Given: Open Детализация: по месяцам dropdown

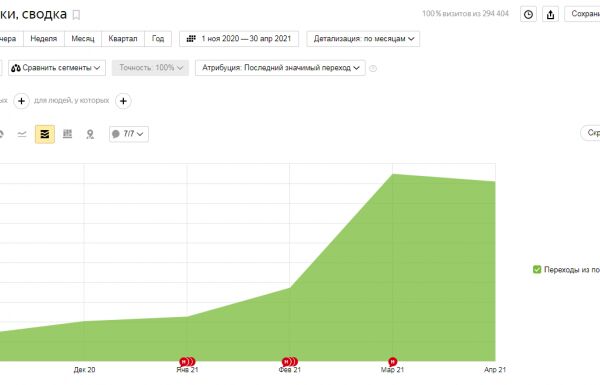Looking at the screenshot, I should tap(363, 39).
